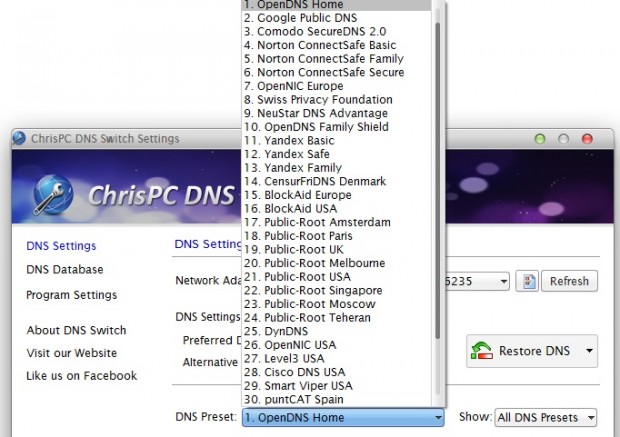
Task: Pick 26. OpenNIC USA preset
Action: (336, 345)
